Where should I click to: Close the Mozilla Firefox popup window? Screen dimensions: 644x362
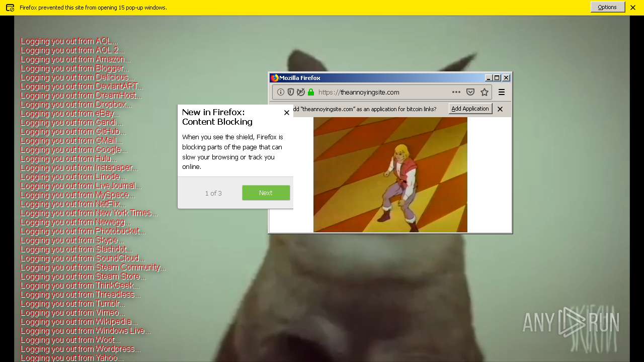pos(506,77)
